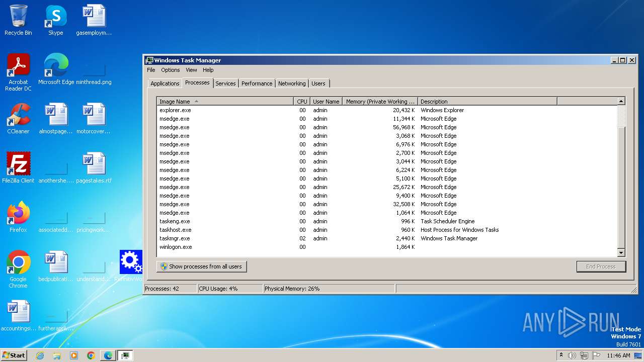Sort by Memory (Private Working Set) header

(x=380, y=102)
